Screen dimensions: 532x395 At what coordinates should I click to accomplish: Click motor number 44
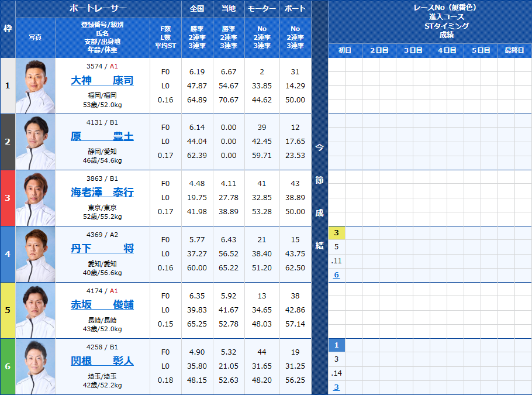(262, 352)
